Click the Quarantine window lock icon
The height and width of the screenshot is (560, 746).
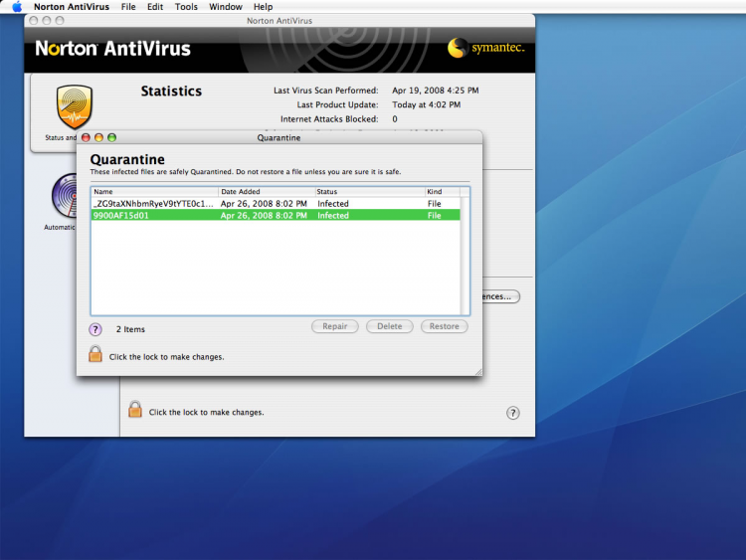click(x=95, y=354)
